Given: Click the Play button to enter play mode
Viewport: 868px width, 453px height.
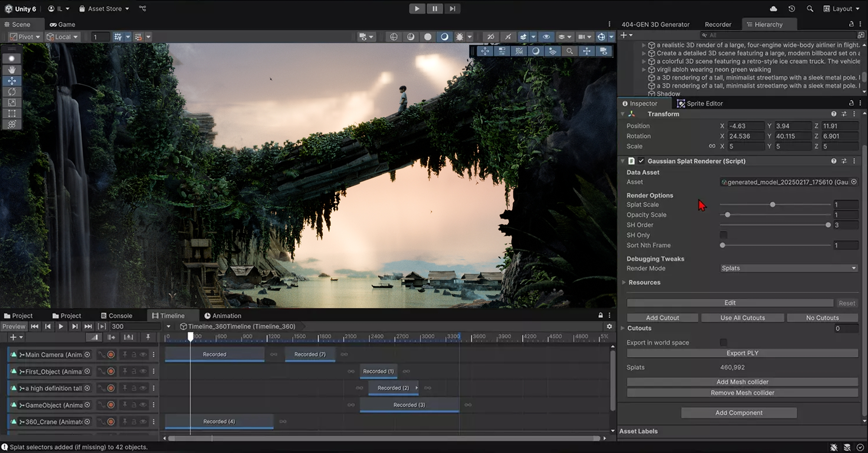Looking at the screenshot, I should tap(417, 9).
